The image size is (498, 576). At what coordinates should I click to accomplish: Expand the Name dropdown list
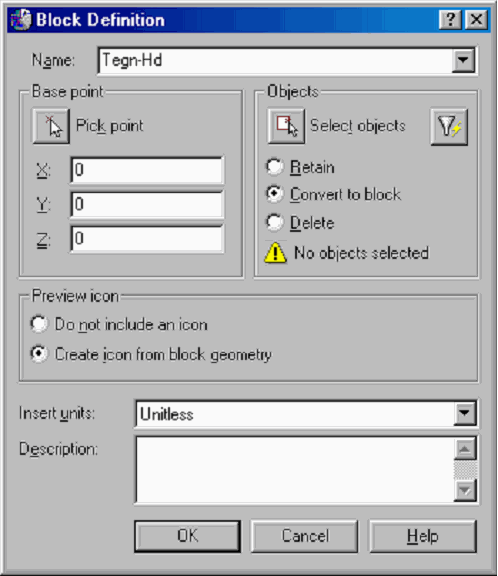[x=463, y=60]
